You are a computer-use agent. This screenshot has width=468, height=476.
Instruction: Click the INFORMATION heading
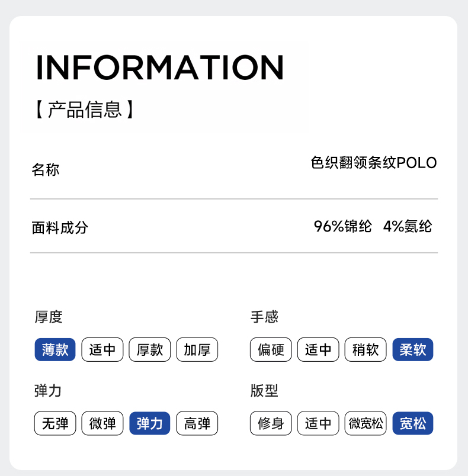(160, 67)
